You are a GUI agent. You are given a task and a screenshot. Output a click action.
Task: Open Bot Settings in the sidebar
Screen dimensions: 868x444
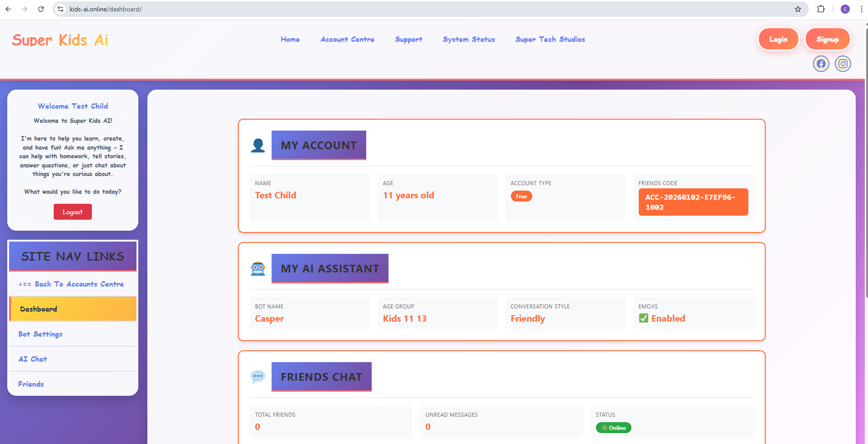tap(73, 334)
